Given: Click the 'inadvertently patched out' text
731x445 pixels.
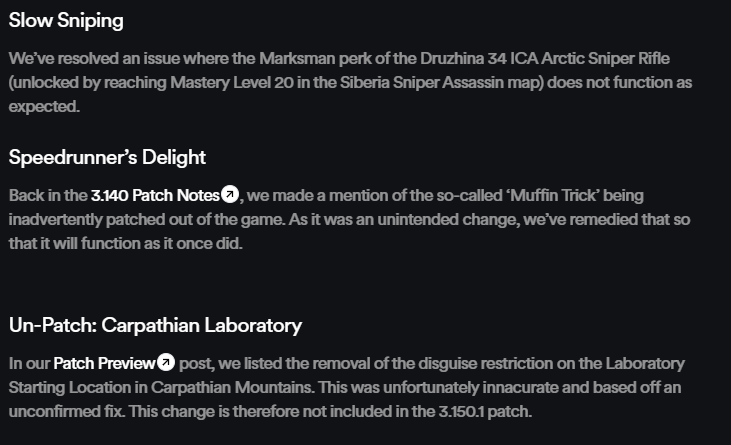Looking at the screenshot, I should click(x=99, y=219).
